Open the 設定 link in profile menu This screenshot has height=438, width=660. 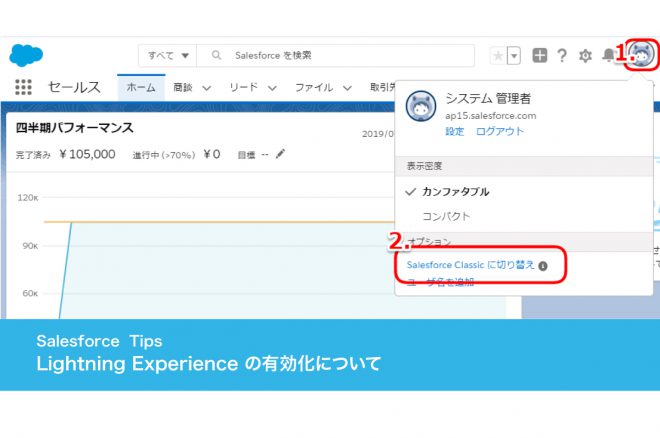(455, 131)
